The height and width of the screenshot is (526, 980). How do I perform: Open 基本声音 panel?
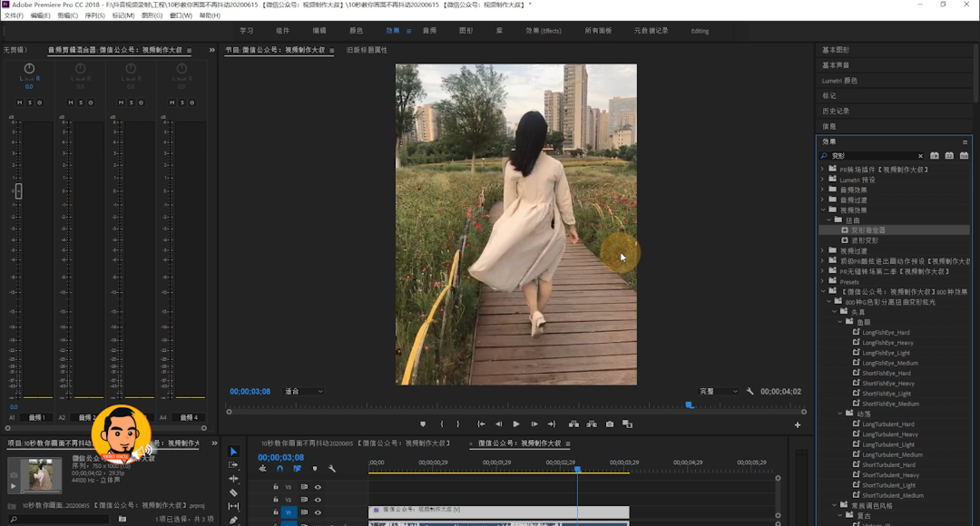click(x=836, y=65)
